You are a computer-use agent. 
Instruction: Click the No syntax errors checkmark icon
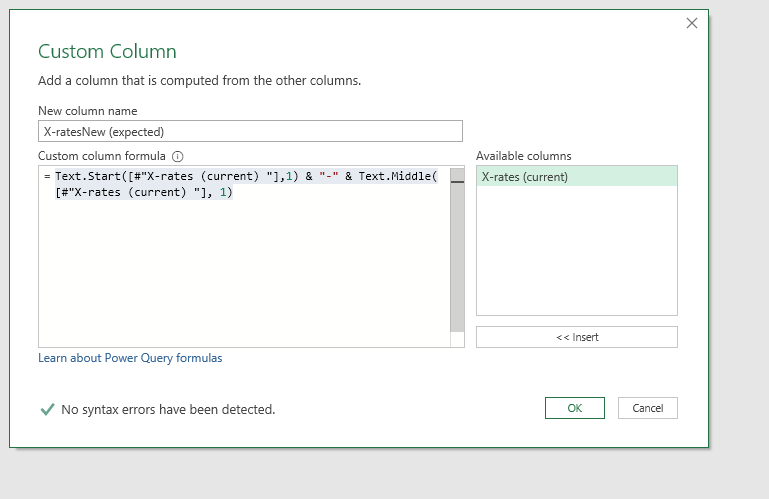tap(47, 409)
